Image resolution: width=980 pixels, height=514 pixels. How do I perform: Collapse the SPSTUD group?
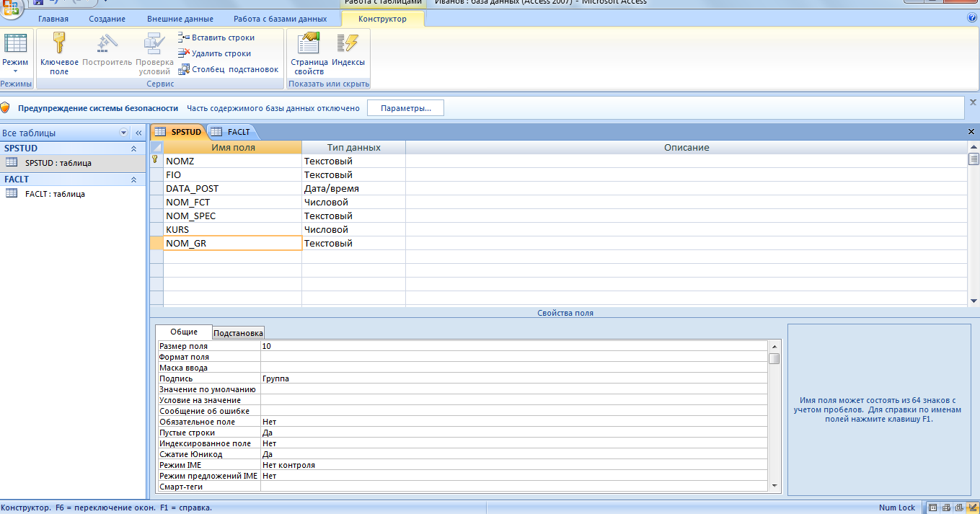133,149
